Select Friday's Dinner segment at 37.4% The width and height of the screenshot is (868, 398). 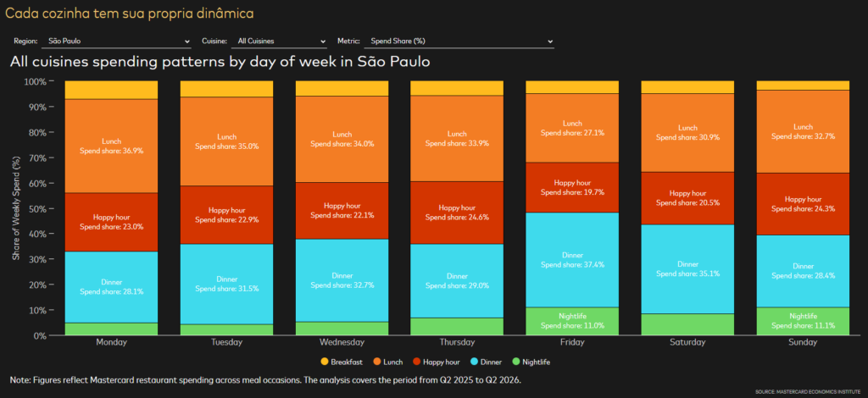click(x=572, y=260)
